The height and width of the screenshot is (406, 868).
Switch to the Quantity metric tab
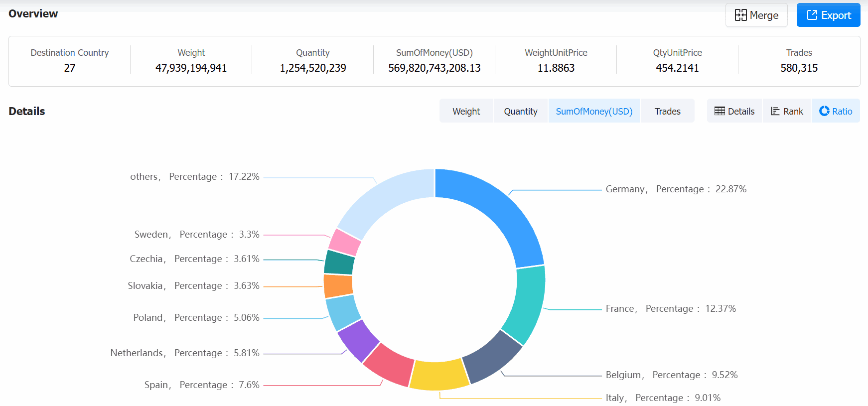[521, 111]
